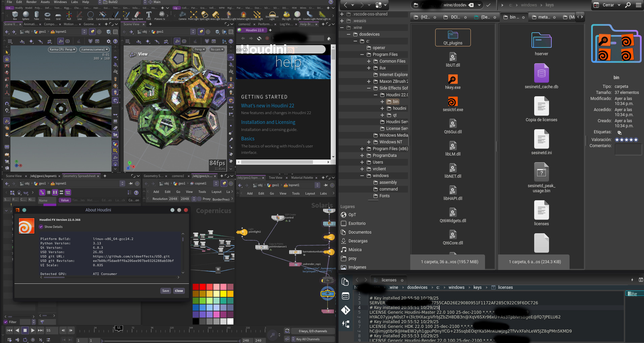Switch to the Geometry Spreadsheet tab
The height and width of the screenshot is (343, 644).
pyautogui.click(x=79, y=176)
